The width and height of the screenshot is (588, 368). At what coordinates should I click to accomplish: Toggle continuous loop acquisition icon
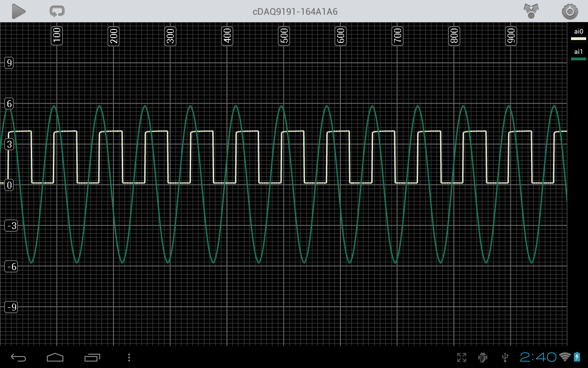click(57, 11)
